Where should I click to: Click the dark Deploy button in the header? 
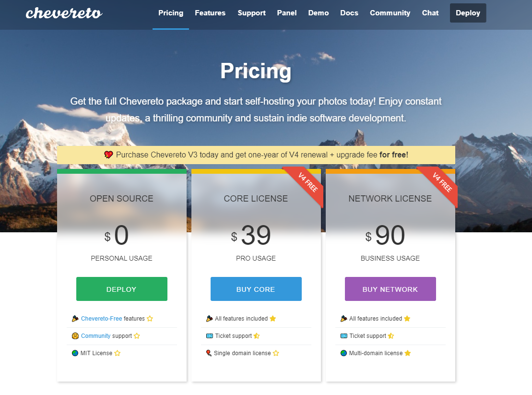(468, 13)
